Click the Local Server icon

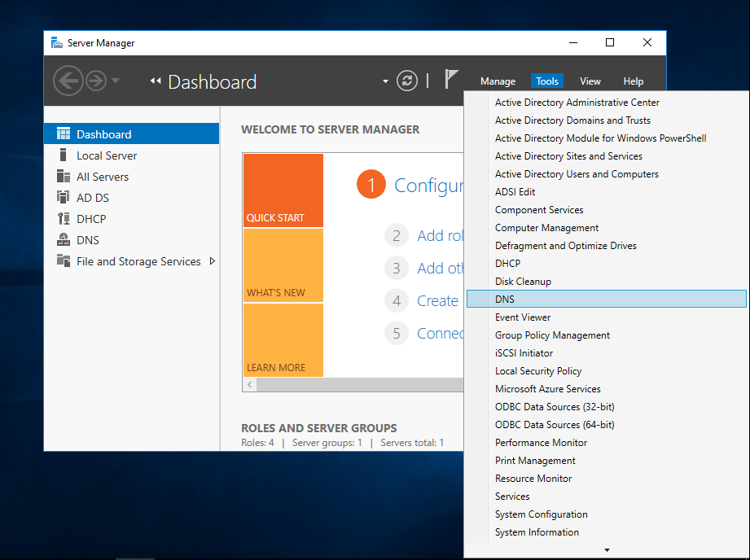(x=64, y=155)
